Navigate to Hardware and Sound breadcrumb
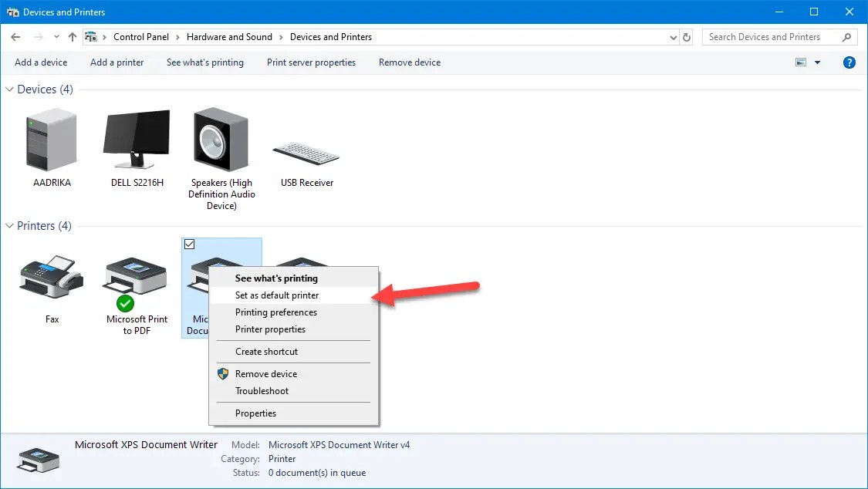This screenshot has width=868, height=489. pos(229,36)
